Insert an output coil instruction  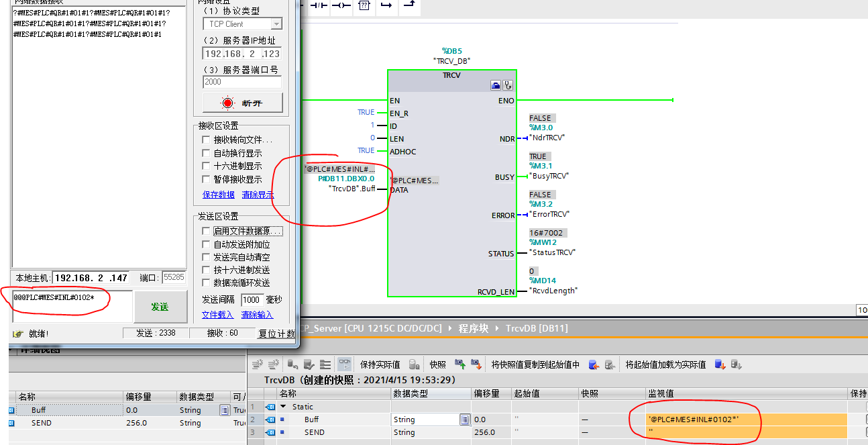341,5
